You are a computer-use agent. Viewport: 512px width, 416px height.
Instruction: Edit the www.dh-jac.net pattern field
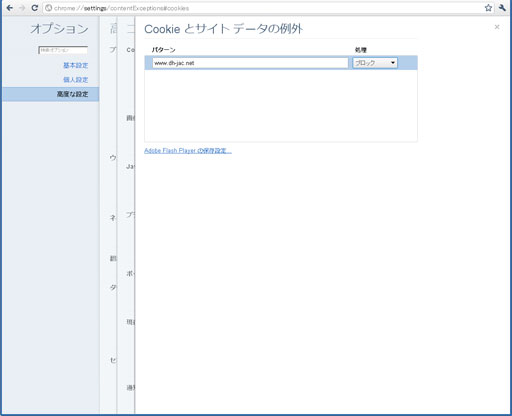(250, 63)
